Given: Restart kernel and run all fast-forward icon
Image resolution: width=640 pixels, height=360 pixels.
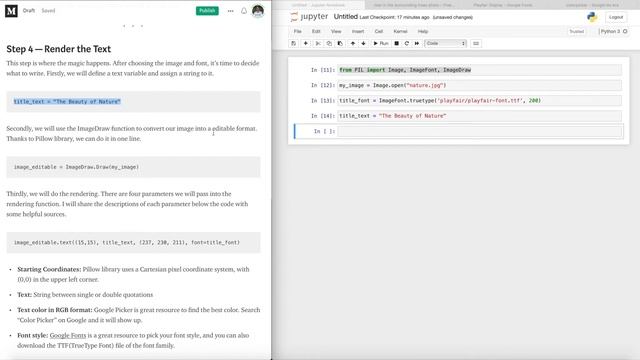Looking at the screenshot, I should [x=417, y=43].
